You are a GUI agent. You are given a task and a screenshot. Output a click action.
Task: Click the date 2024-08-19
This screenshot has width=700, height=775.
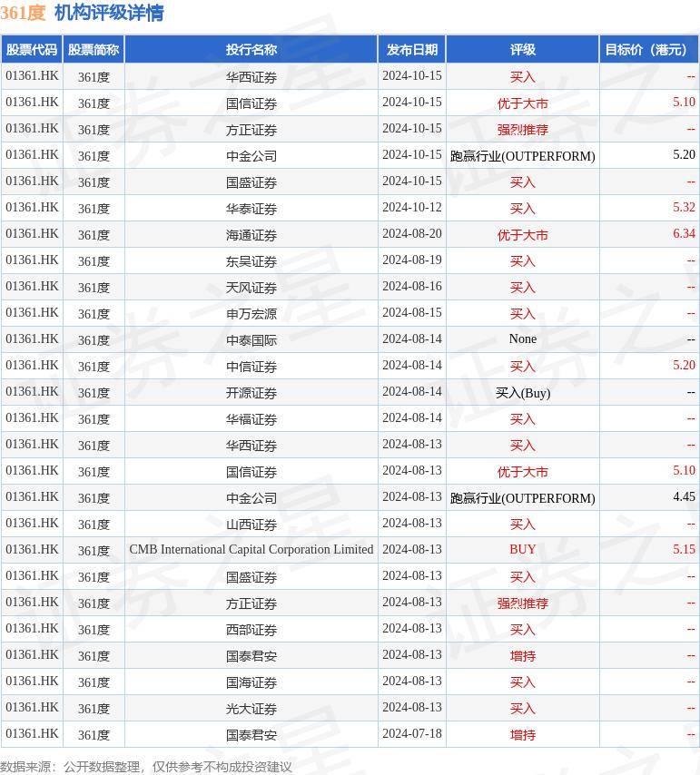tap(412, 260)
